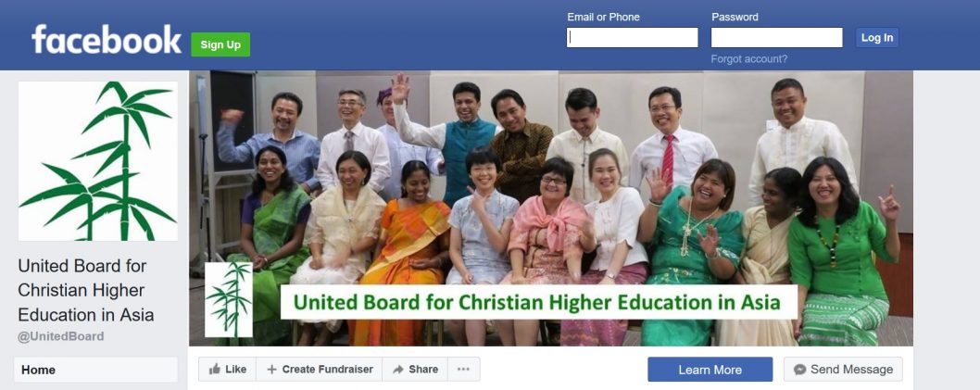Click the thumbs-up Like icon

(x=214, y=370)
